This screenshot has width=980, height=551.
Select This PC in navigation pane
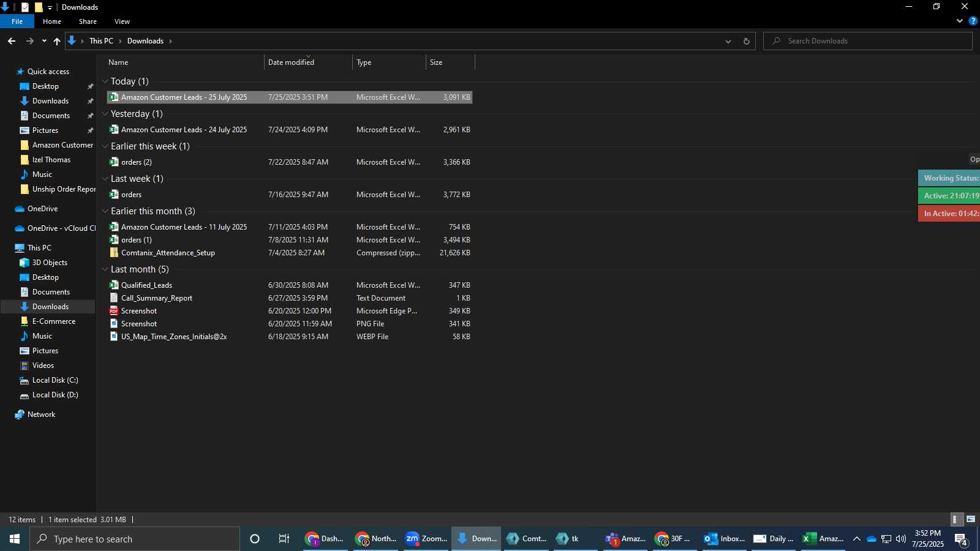pyautogui.click(x=40, y=248)
